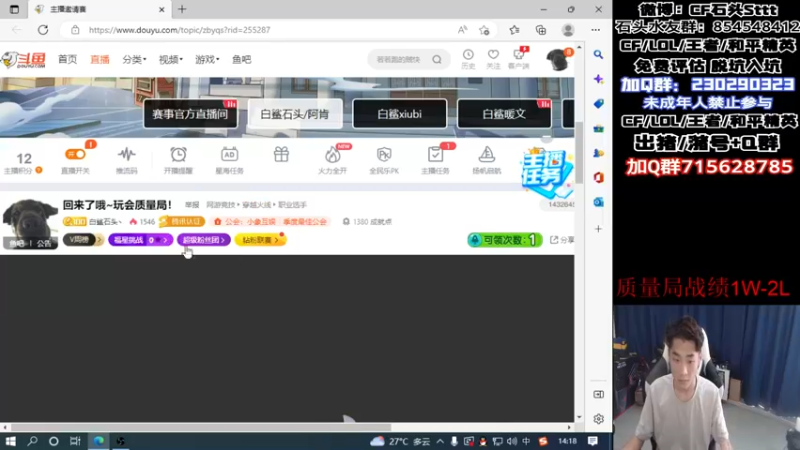
Task: Add page to favorites star icon
Action: tap(484, 30)
